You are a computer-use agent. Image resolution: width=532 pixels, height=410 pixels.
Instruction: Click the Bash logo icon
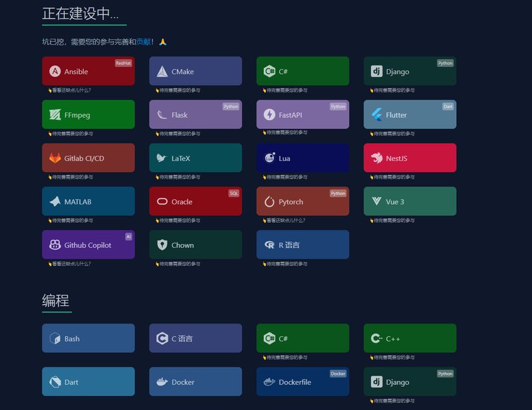pyautogui.click(x=55, y=339)
